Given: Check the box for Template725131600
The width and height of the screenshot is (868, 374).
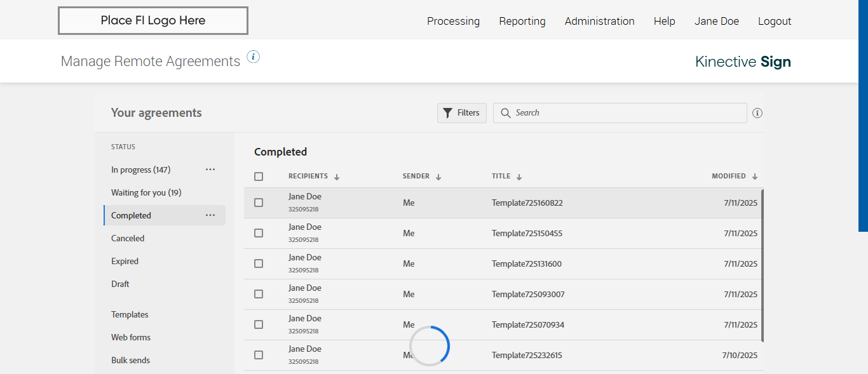Looking at the screenshot, I should click(x=259, y=264).
